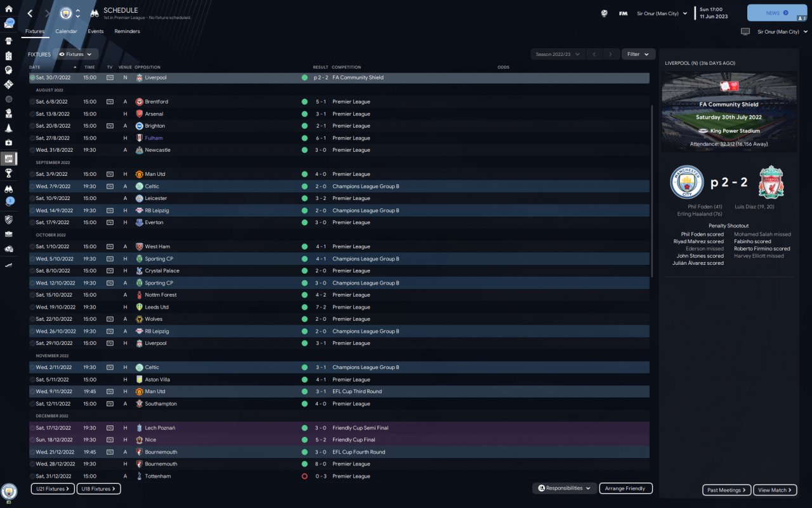The image size is (812, 508).
Task: Switch to the Calendar tab
Action: [66, 31]
